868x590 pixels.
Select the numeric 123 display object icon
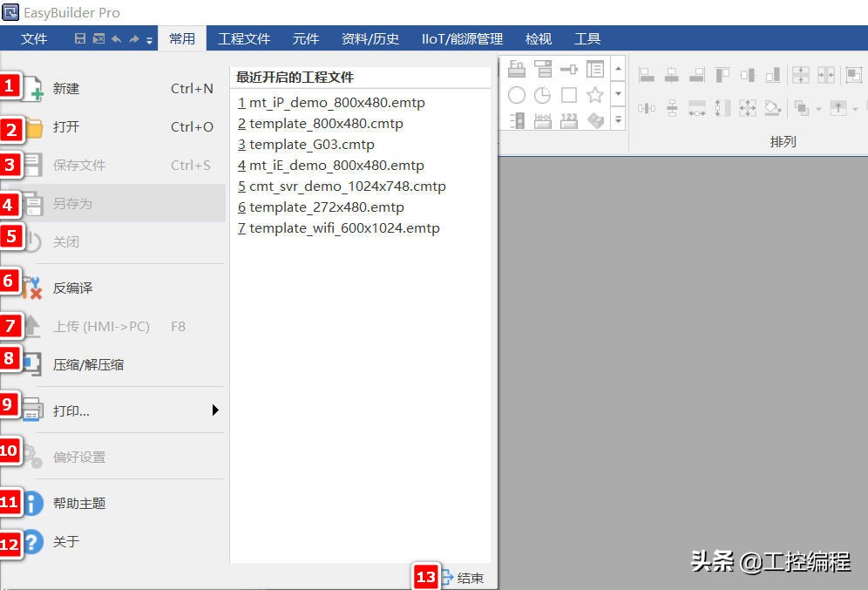pyautogui.click(x=568, y=120)
